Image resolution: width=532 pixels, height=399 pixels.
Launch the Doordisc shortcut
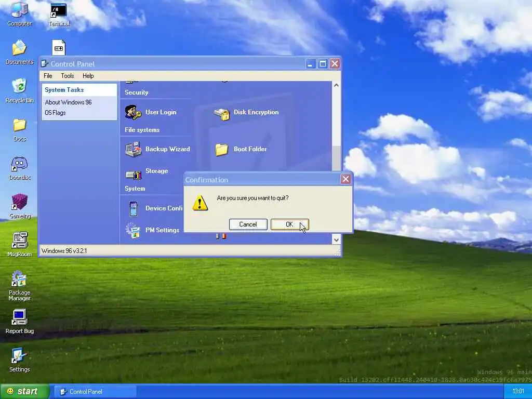coord(20,168)
